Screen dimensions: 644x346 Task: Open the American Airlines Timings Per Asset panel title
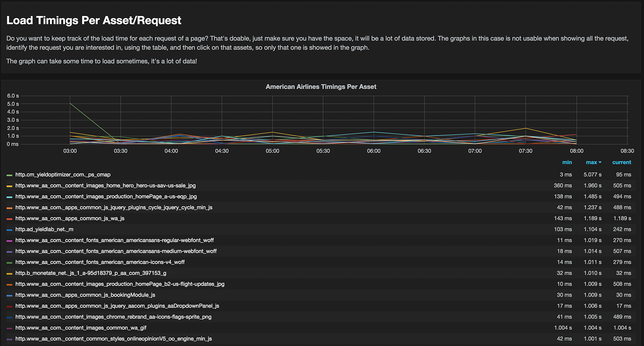(321, 87)
